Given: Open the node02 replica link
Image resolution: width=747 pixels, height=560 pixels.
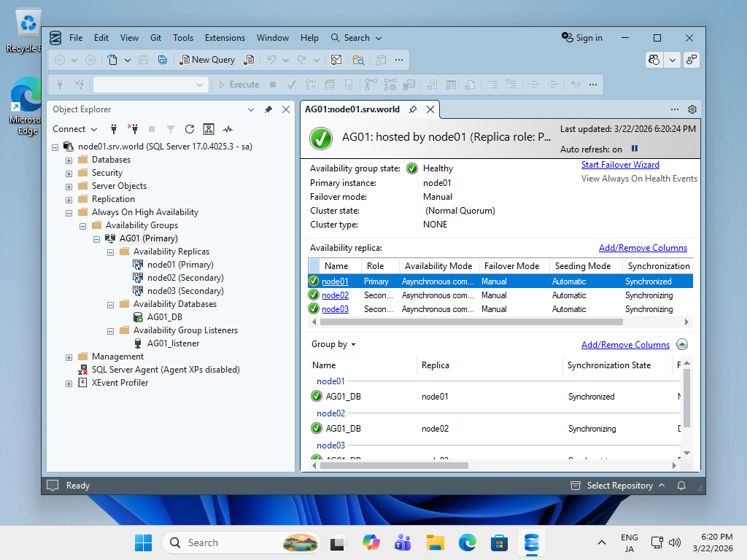Looking at the screenshot, I should click(x=335, y=295).
